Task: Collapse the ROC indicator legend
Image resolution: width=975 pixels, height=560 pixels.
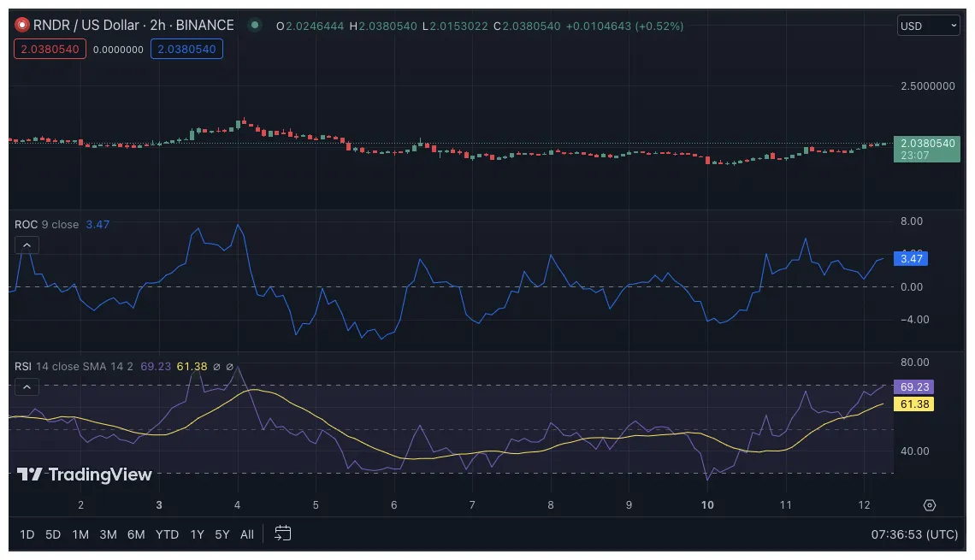Action: click(x=26, y=246)
